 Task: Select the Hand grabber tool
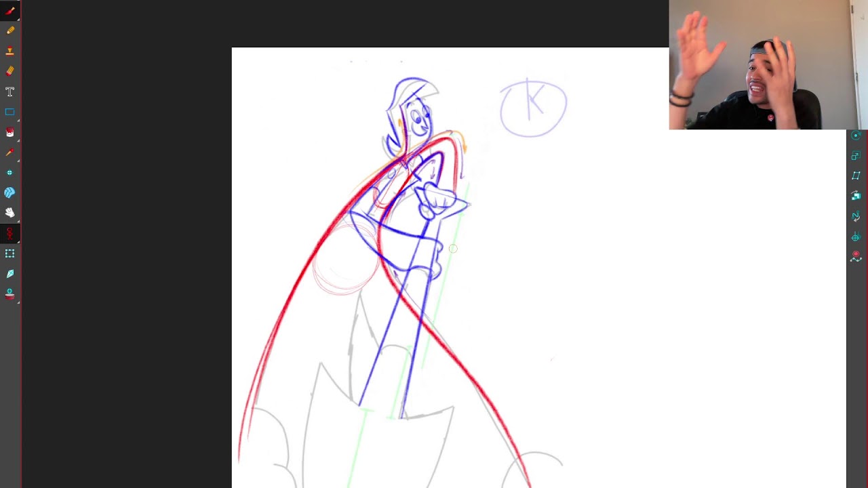pos(10,213)
